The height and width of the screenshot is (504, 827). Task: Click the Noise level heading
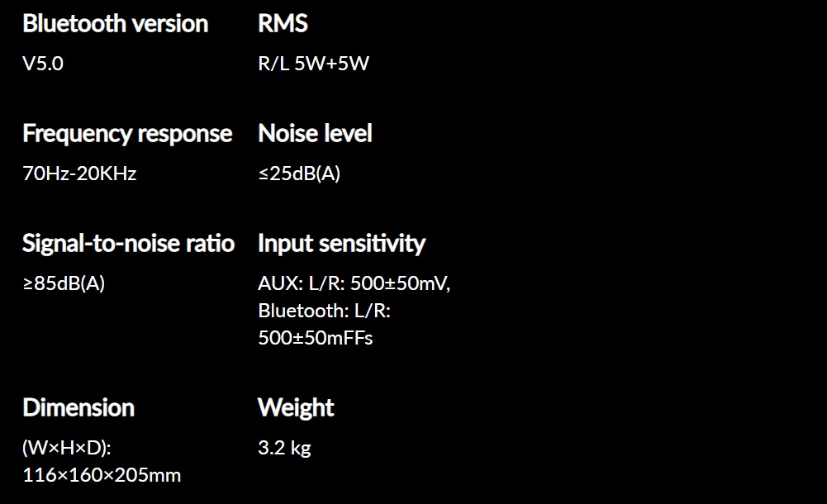coord(315,133)
